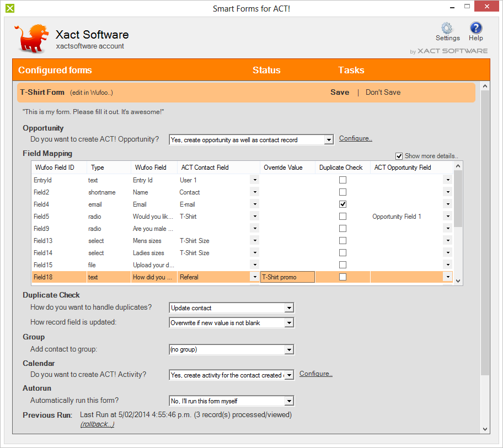The height and width of the screenshot is (448, 503).
Task: Check Duplicate Check box for EntryId row
Action: coord(343,180)
